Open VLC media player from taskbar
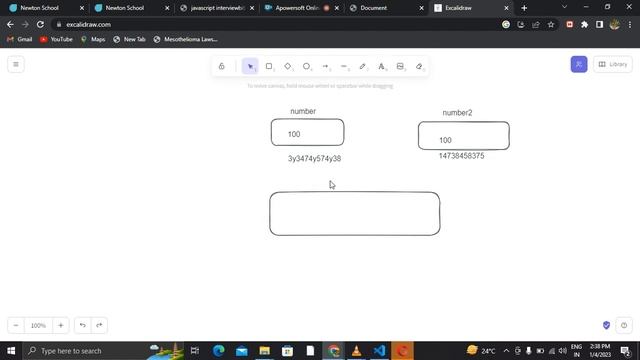This screenshot has width=640, height=360. (356, 351)
